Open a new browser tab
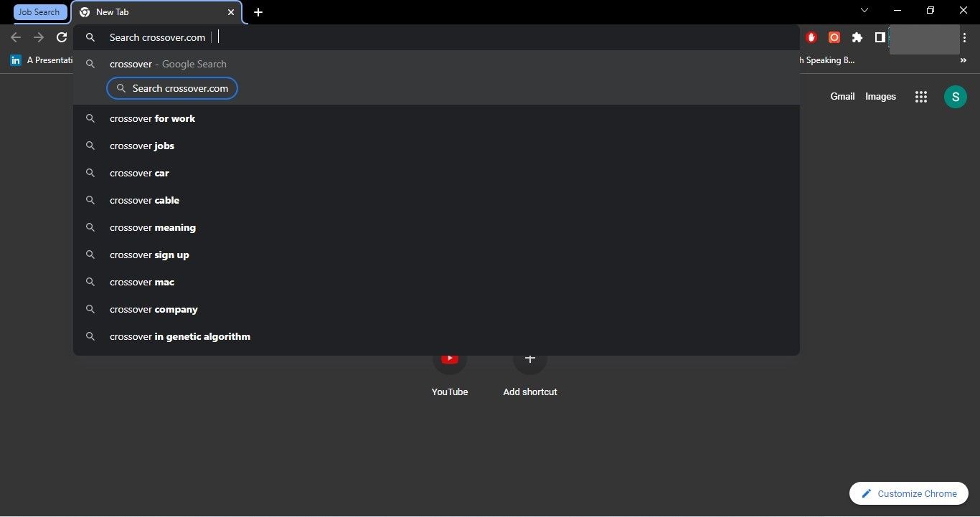This screenshot has height=517, width=980. [258, 12]
